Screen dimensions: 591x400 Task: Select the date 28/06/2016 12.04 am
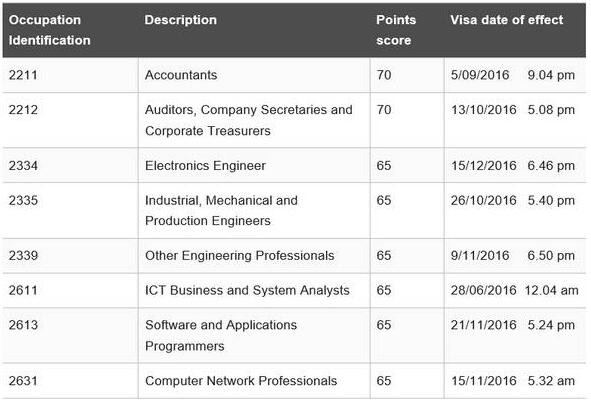[514, 290]
